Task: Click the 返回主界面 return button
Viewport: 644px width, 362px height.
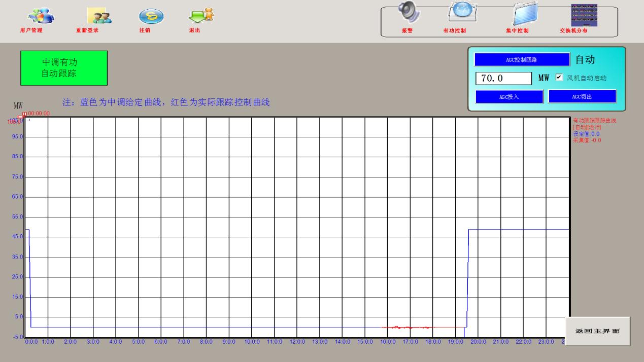Action: [597, 331]
